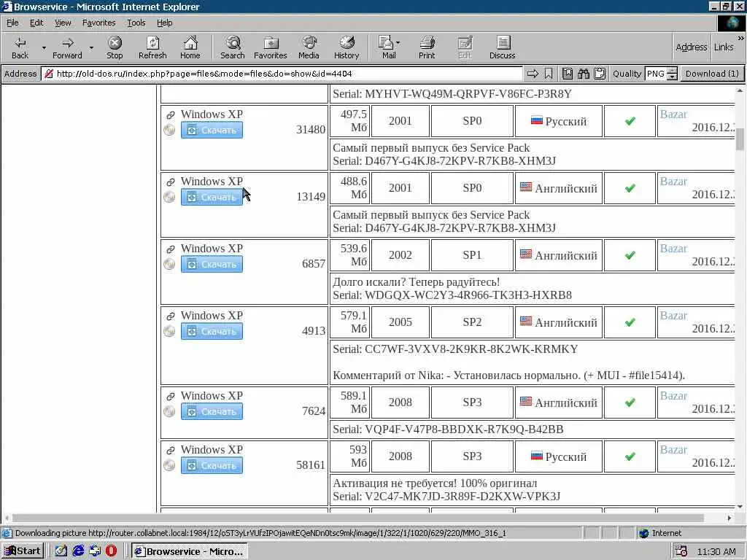The height and width of the screenshot is (560, 747).
Task: Launch Internet Explorer from quick launch
Action: [78, 551]
